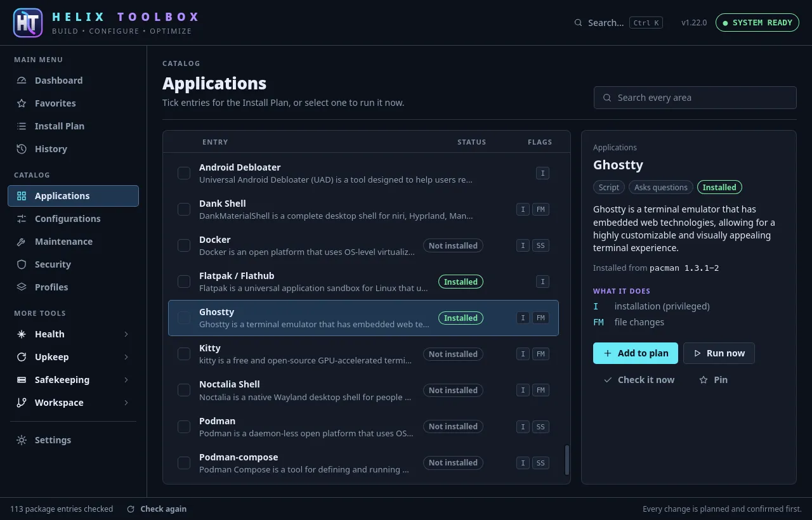
Task: Click the Safekeeping drive icon
Action: coord(22,380)
